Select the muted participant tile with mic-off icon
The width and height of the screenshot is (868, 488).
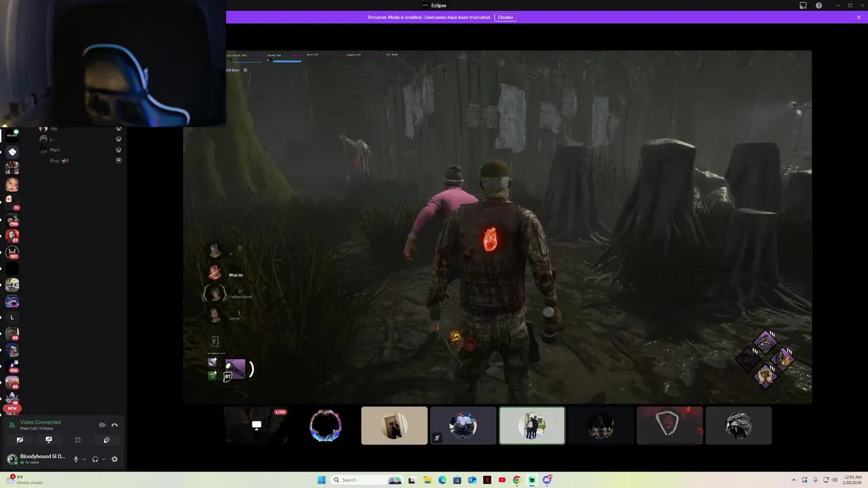(463, 426)
